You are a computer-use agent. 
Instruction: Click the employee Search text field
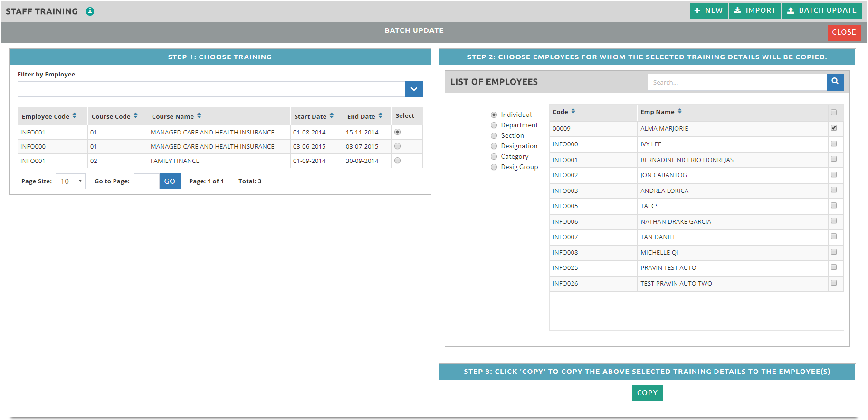[x=737, y=82]
